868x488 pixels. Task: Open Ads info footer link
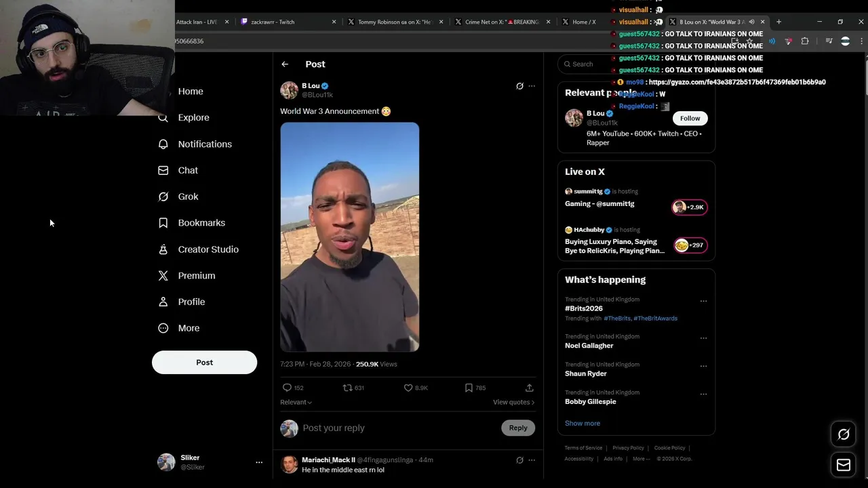(613, 459)
